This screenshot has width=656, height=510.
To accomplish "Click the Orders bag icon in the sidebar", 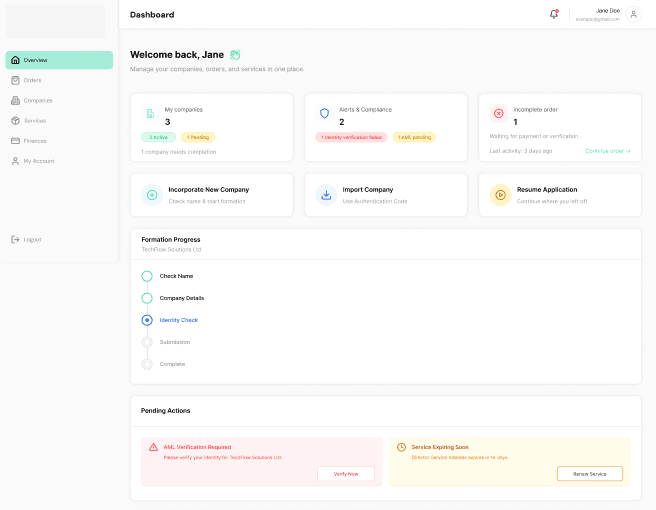I will click(x=15, y=80).
